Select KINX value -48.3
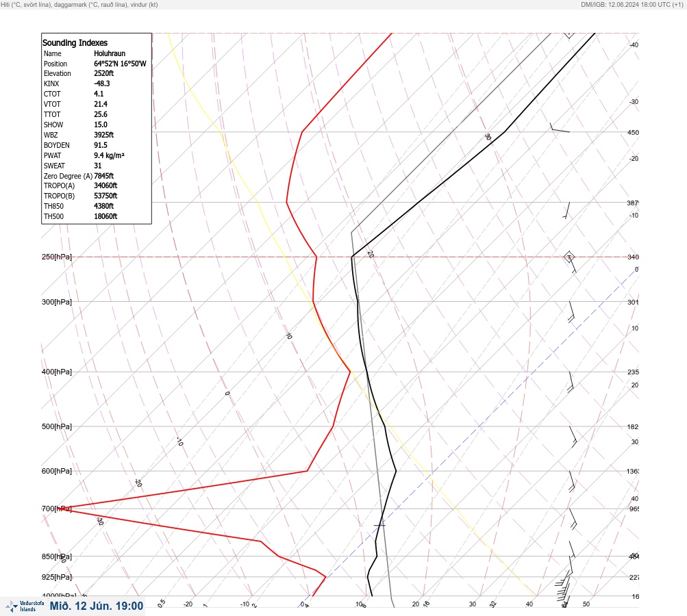The width and height of the screenshot is (687, 616). [101, 84]
